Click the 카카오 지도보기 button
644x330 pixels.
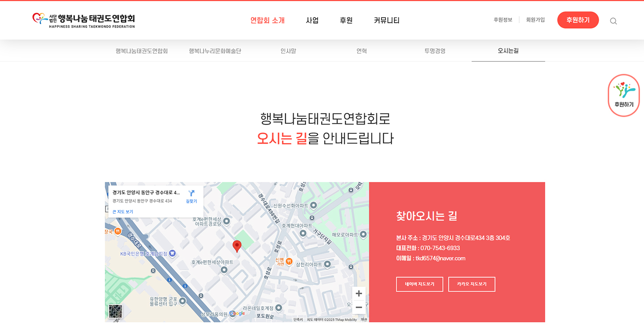471,284
